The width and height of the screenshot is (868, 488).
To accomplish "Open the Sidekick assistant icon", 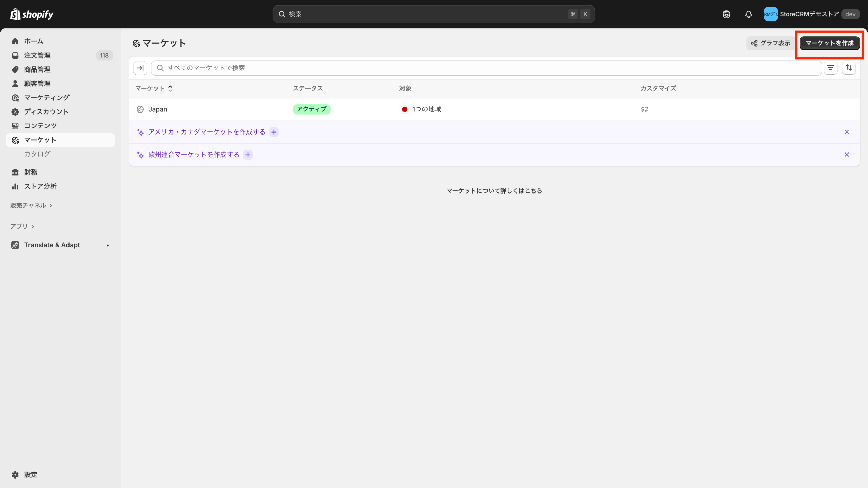I will point(726,14).
